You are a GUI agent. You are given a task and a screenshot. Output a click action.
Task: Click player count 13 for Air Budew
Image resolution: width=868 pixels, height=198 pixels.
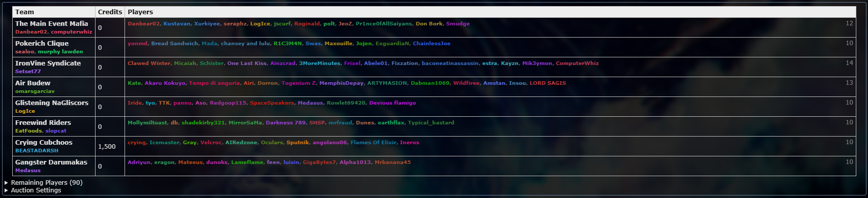point(849,83)
